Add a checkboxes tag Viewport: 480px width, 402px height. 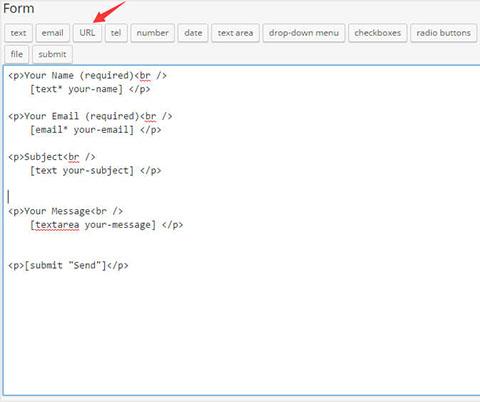[x=378, y=33]
